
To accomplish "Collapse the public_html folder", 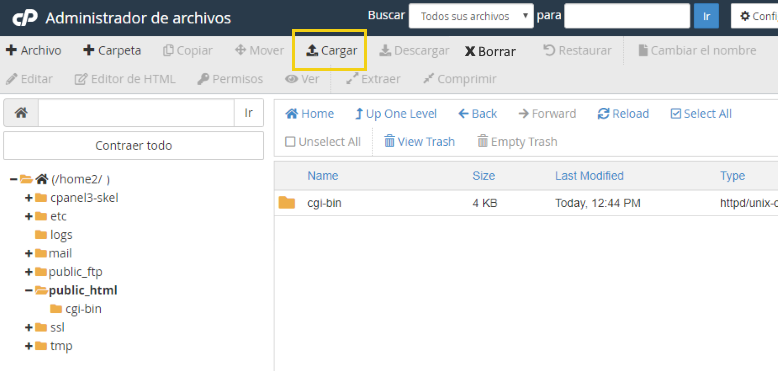I will tap(29, 290).
